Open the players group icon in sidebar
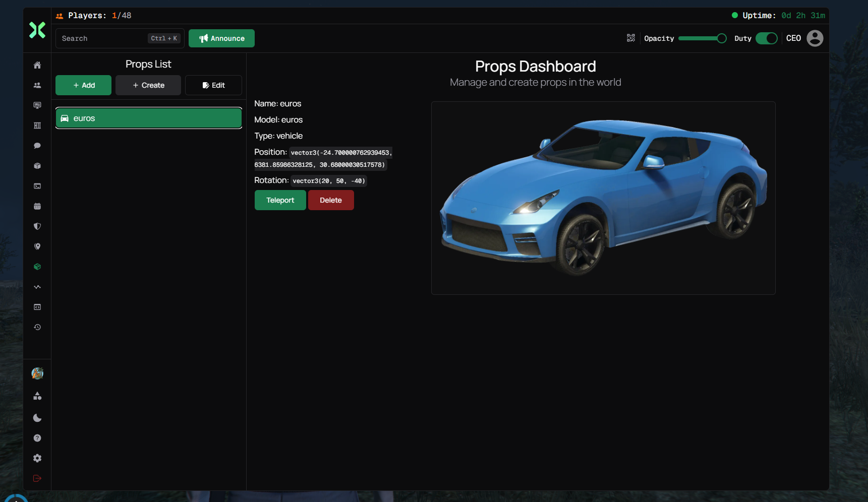The width and height of the screenshot is (868, 502). tap(37, 85)
